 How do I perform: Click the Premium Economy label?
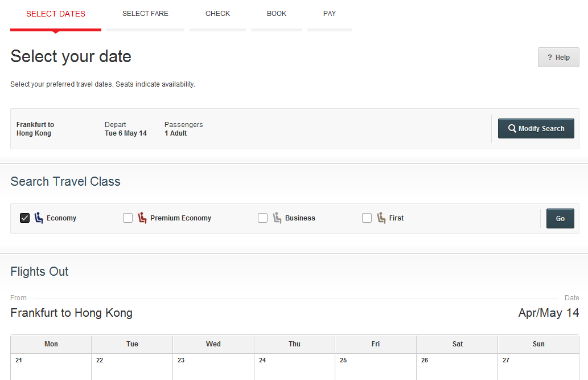(181, 218)
